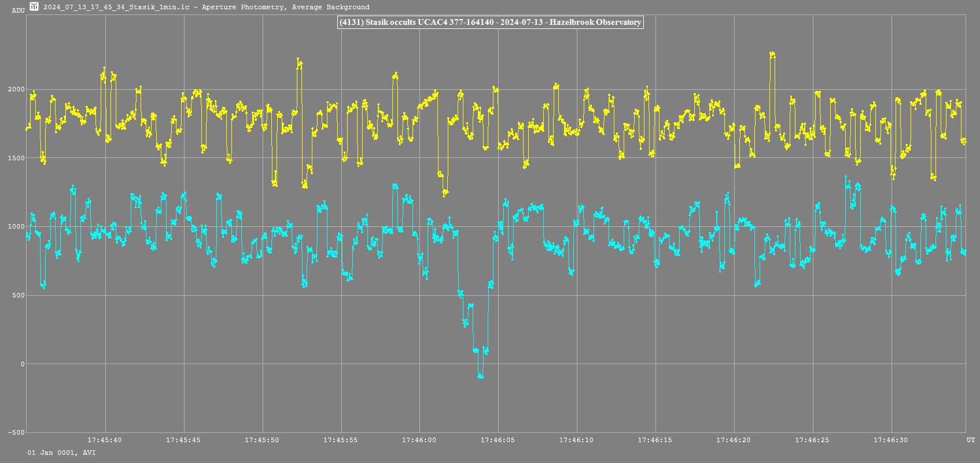Click the 17:46:20 time label
The width and height of the screenshot is (980, 463).
tap(734, 440)
